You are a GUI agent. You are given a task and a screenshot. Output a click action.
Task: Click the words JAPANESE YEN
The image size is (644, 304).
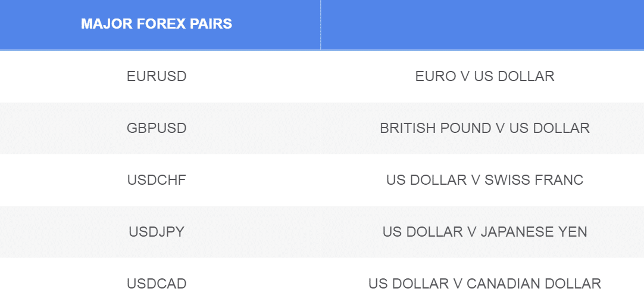[x=534, y=232]
